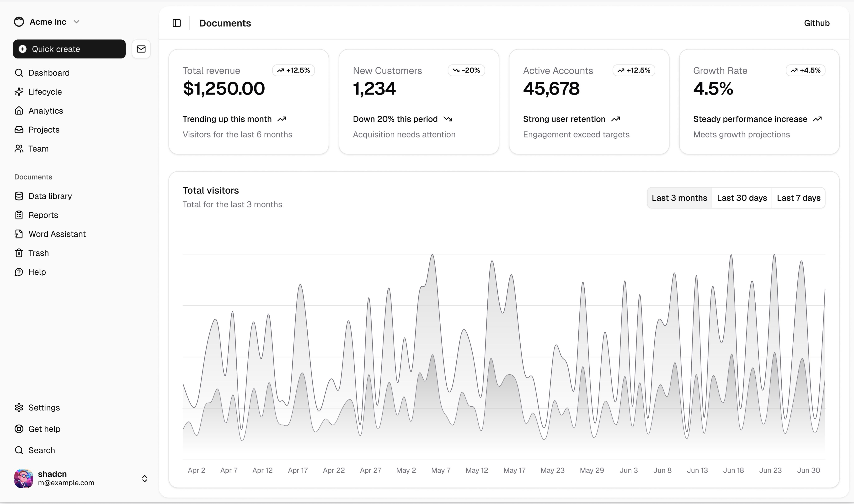Open the Github link
Image resolution: width=854 pixels, height=504 pixels.
tap(817, 23)
